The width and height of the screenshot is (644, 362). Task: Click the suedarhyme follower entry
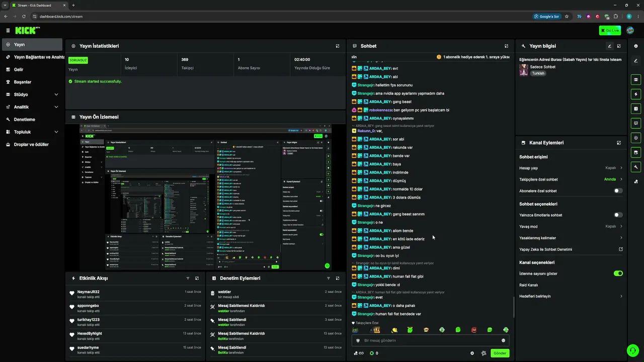[x=135, y=349]
